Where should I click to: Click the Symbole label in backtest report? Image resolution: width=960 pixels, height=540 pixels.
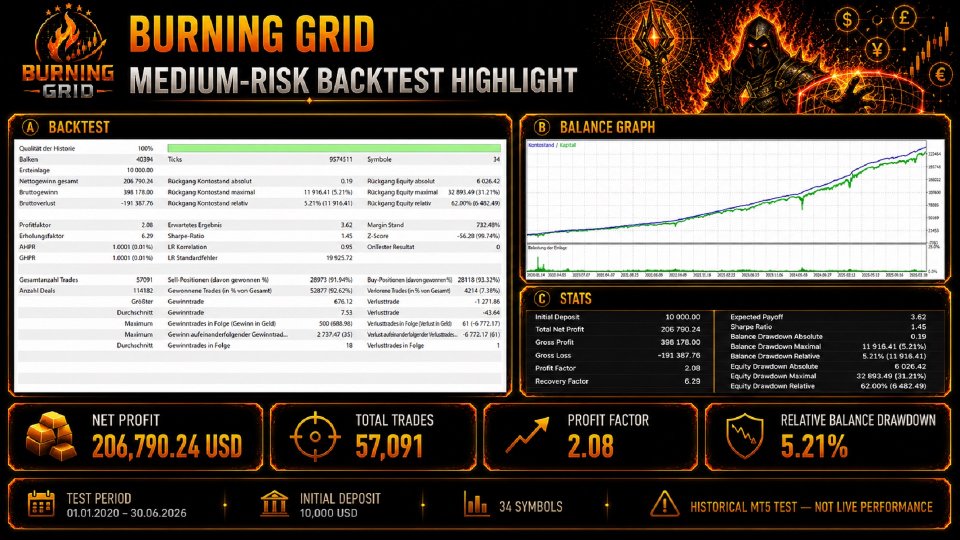pyautogui.click(x=379, y=159)
